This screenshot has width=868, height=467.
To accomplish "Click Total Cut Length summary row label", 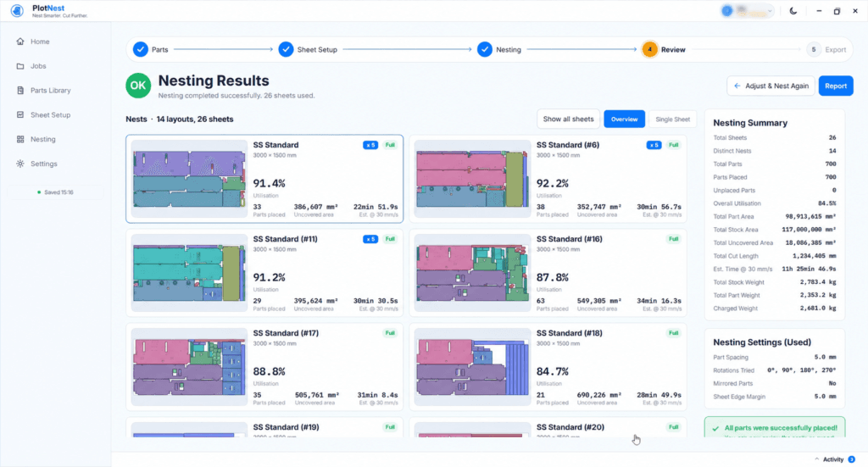I will [x=736, y=256].
